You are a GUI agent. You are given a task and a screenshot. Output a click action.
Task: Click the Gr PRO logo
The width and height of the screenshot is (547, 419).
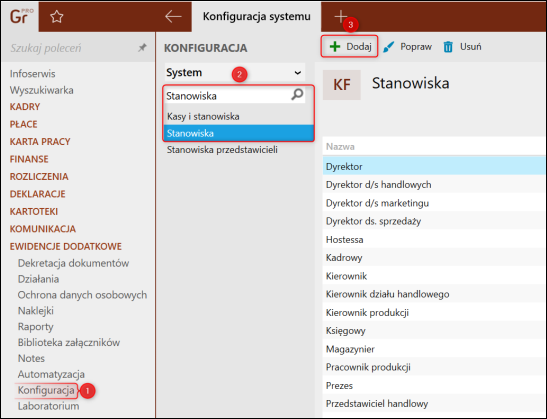[21, 16]
